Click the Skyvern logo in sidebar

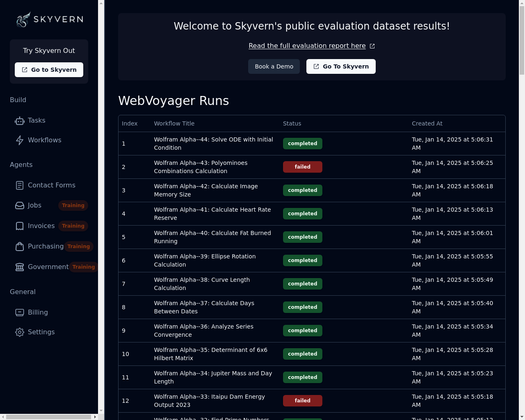click(49, 19)
